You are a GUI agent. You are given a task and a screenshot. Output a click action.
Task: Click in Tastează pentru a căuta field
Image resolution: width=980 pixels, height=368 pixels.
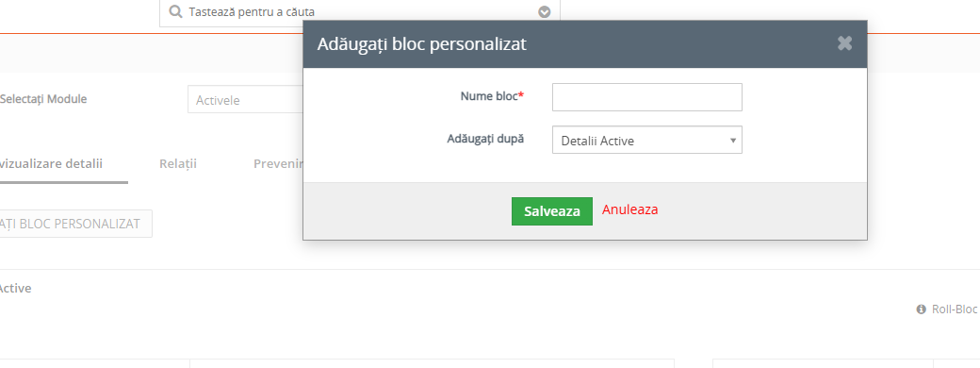coord(359,12)
